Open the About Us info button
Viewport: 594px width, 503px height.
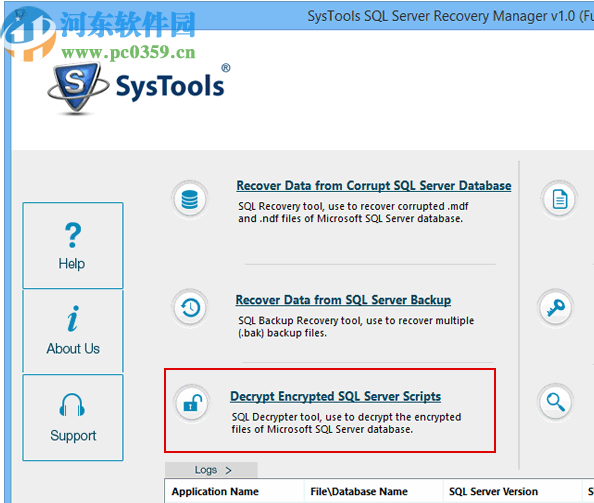click(73, 331)
